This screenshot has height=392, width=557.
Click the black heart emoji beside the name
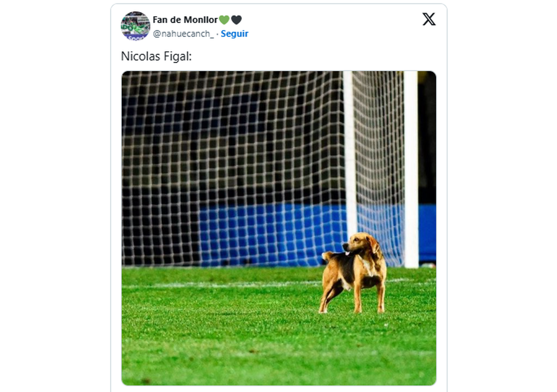236,20
